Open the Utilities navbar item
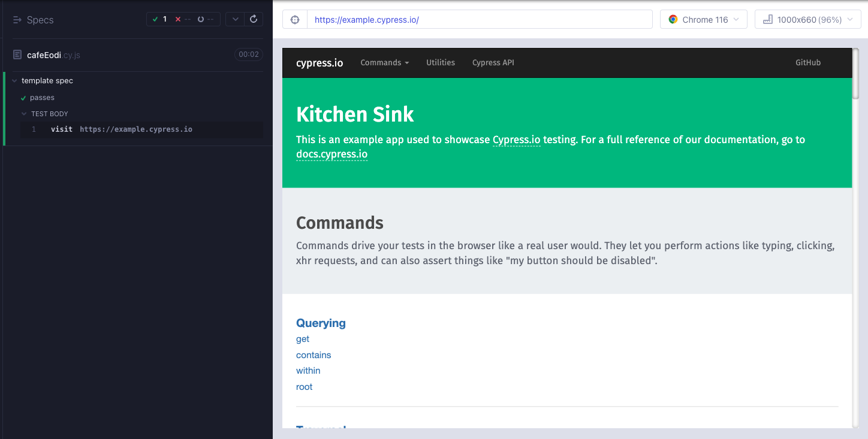 (441, 62)
